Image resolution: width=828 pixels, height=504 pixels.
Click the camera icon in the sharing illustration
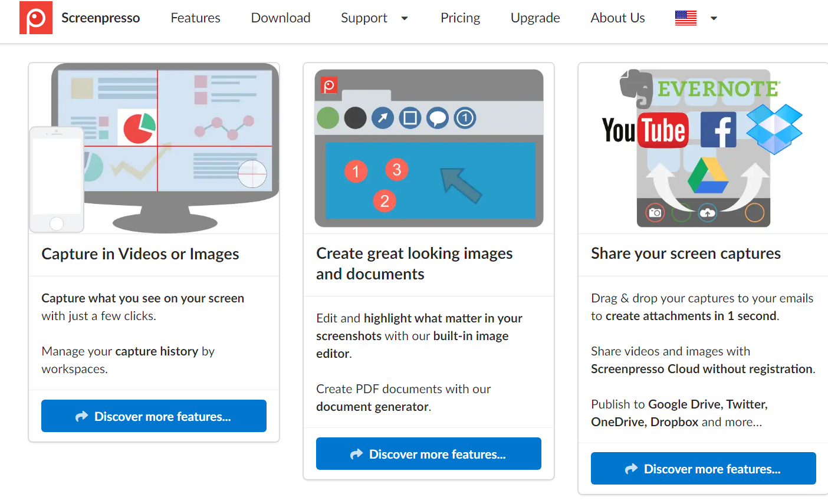(x=655, y=212)
